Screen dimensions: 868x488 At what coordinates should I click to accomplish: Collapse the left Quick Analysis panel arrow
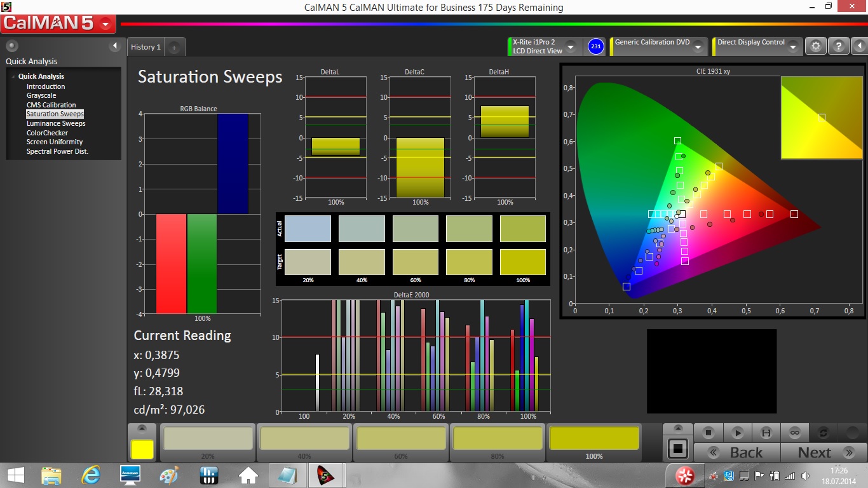pos(115,46)
